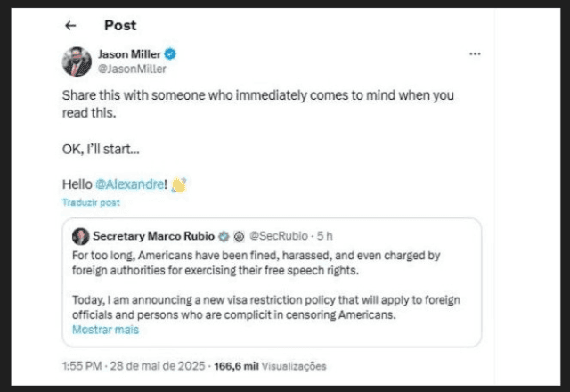Click the @JasonMiller handle
The width and height of the screenshot is (570, 392).
point(131,68)
